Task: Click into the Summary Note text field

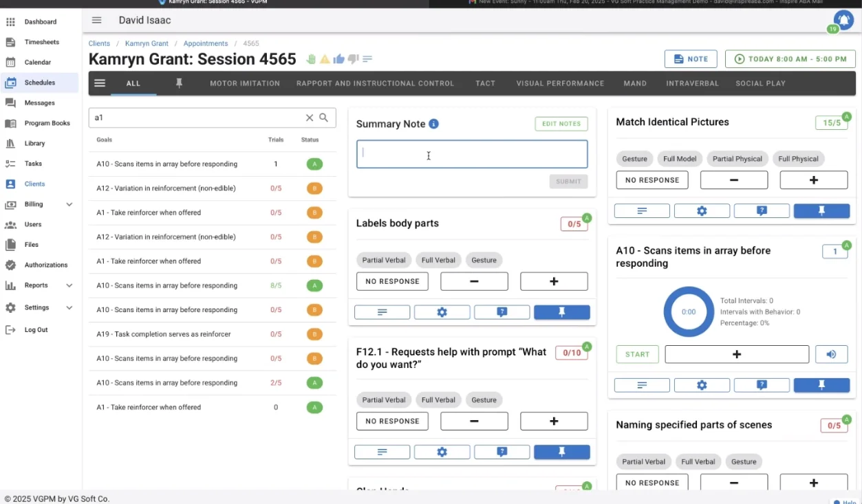Action: (472, 154)
